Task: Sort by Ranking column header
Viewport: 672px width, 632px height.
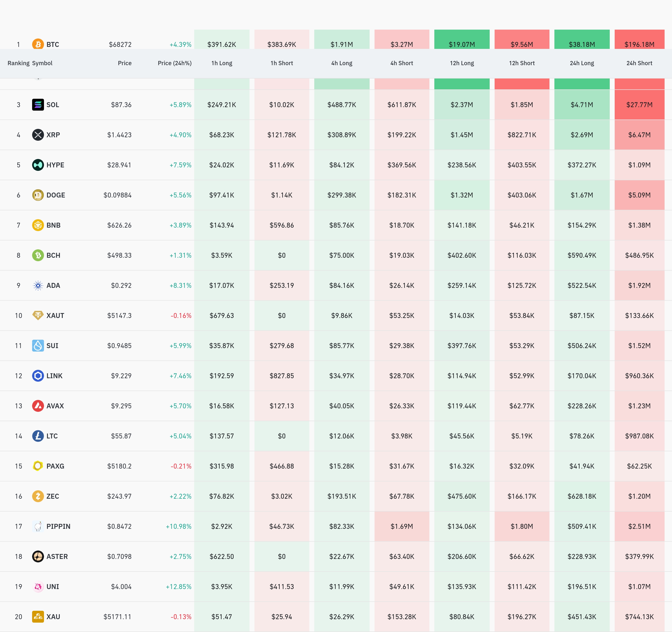Action: [18, 63]
